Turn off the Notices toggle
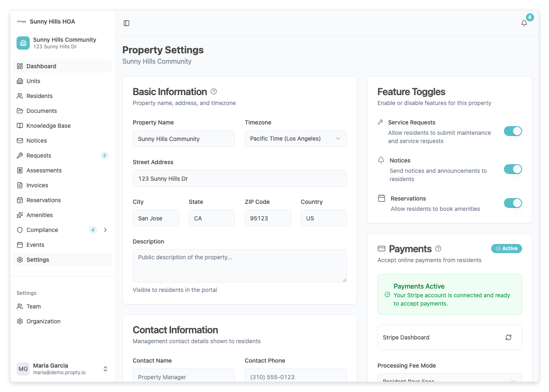This screenshot has width=549, height=392. point(513,169)
